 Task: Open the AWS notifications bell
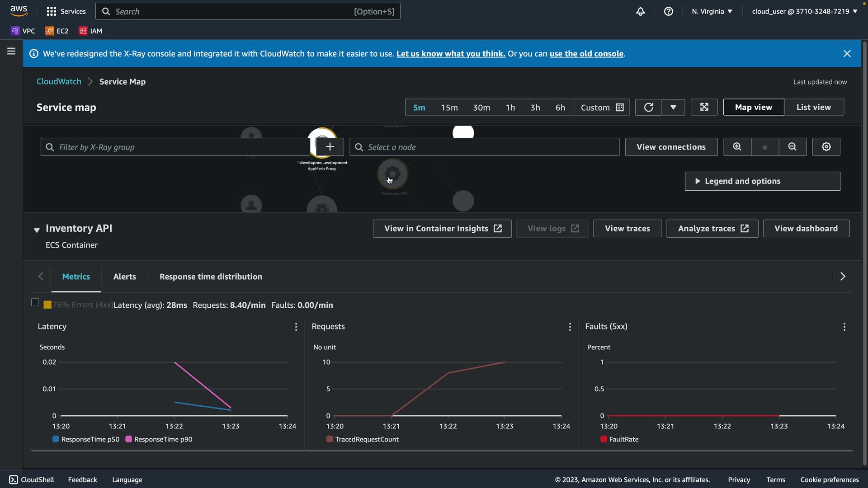tap(640, 11)
